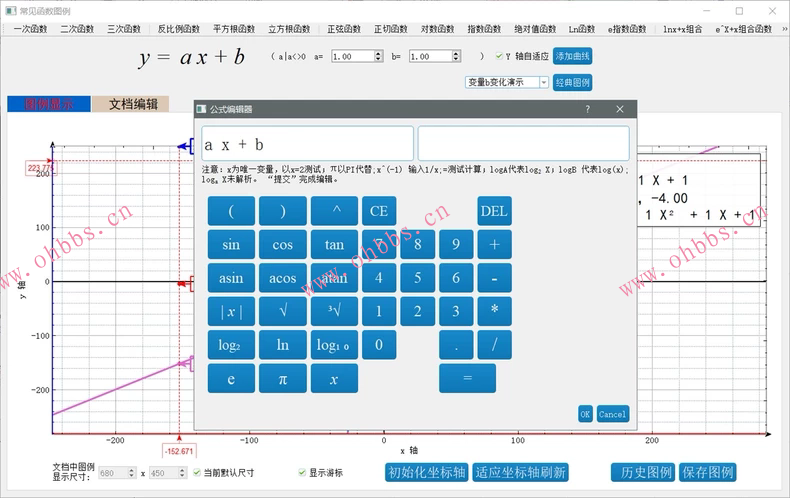The height and width of the screenshot is (498, 790).
Task: Open the 变量b变化演示 dropdown
Action: pos(507,82)
